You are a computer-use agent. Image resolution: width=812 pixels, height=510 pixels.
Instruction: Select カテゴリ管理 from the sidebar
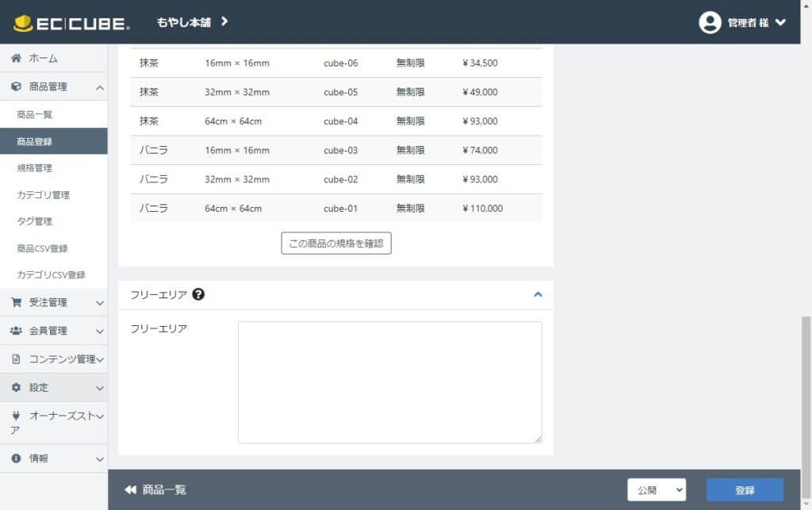point(43,195)
